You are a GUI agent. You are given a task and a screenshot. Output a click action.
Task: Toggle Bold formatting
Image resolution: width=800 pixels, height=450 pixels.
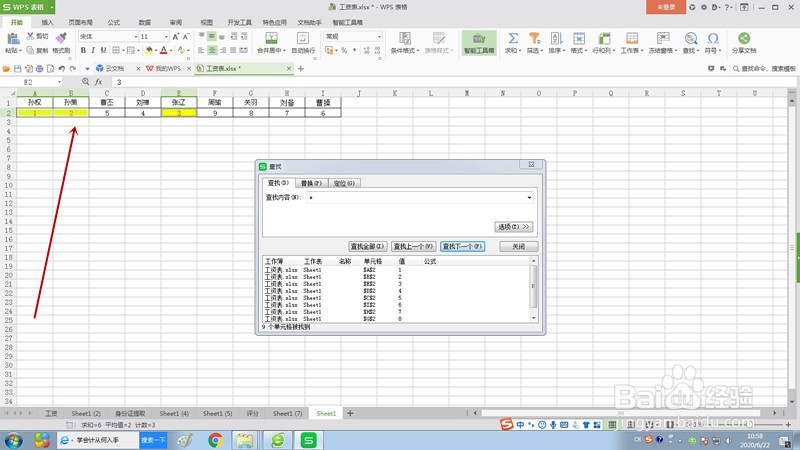click(x=83, y=50)
